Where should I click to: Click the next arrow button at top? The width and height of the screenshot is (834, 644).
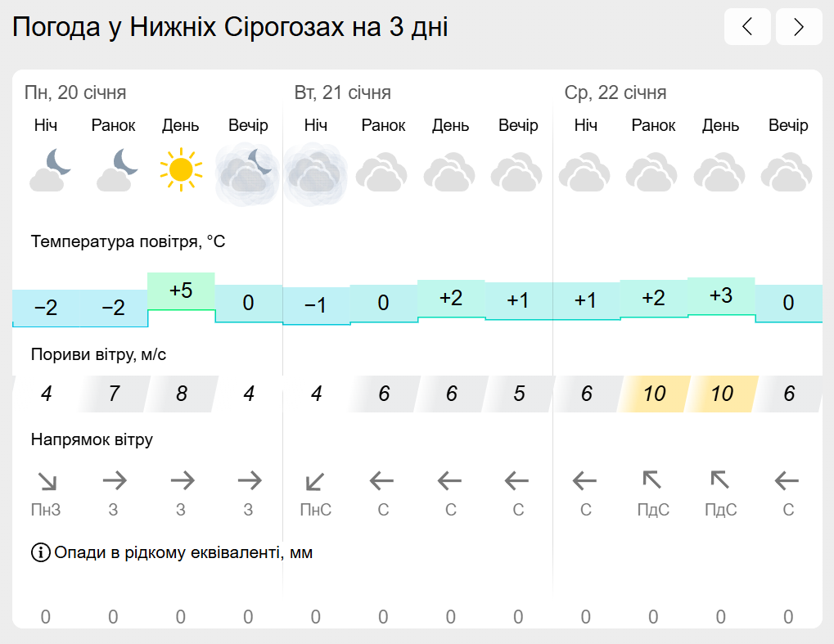(x=799, y=26)
